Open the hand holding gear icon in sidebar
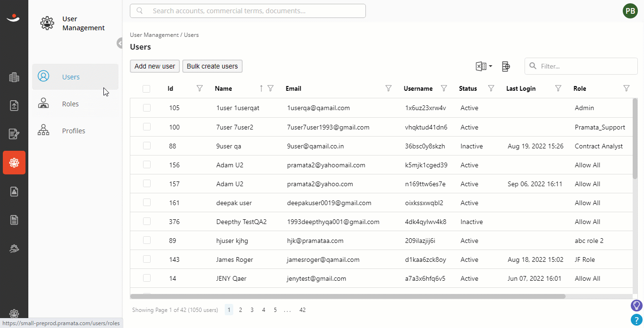 click(x=14, y=248)
